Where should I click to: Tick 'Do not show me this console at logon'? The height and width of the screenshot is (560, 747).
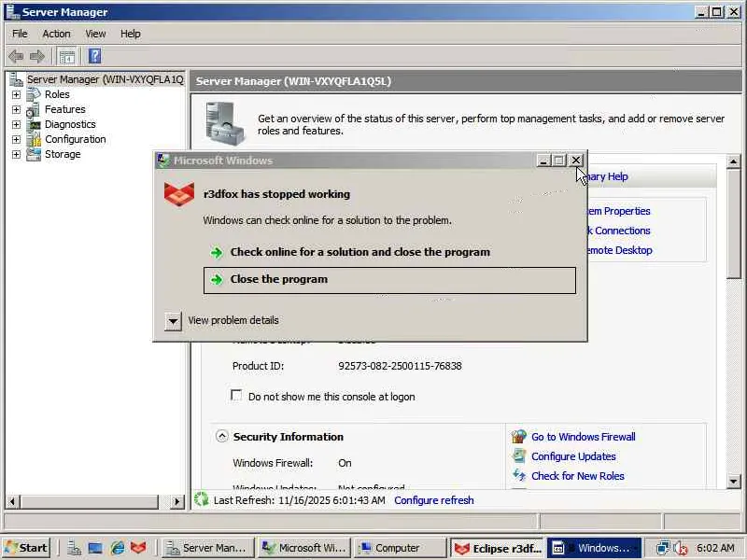(236, 395)
